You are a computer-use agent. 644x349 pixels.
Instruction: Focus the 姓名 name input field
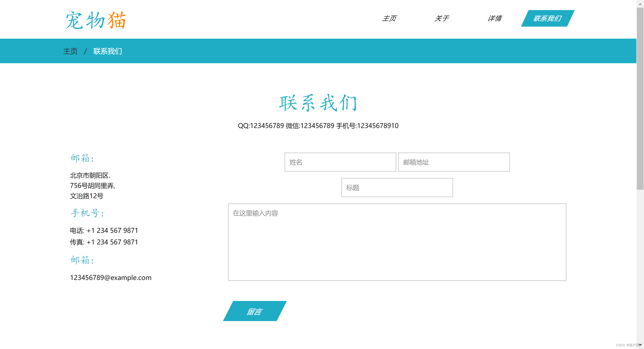340,162
